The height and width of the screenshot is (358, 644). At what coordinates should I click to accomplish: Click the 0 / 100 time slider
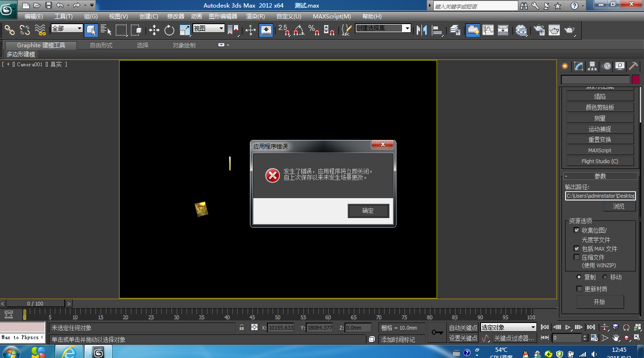point(35,304)
